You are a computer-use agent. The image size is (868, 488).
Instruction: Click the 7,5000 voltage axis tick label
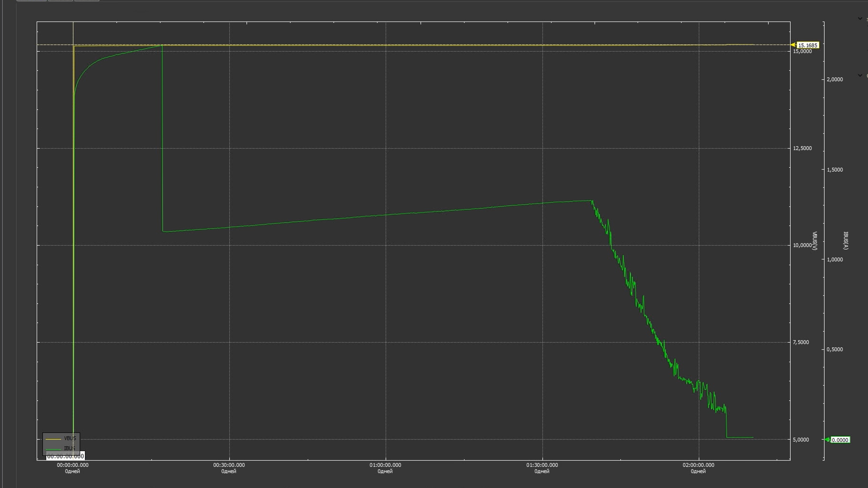pos(801,342)
